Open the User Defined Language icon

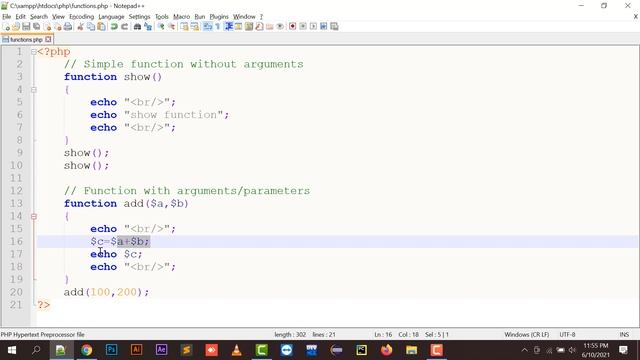[x=238, y=27]
